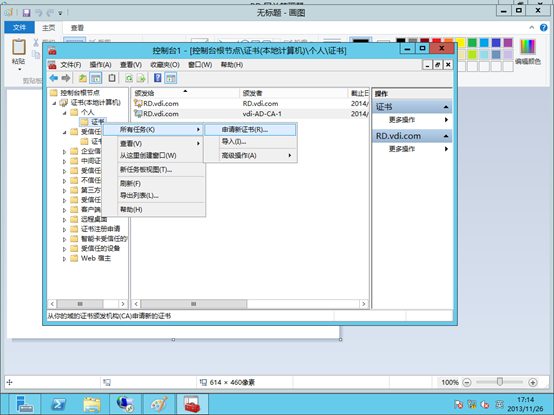Viewport: 554px width, 415px height.
Task: Open 收藏夹(O) menu in console menu bar
Action: pos(165,65)
